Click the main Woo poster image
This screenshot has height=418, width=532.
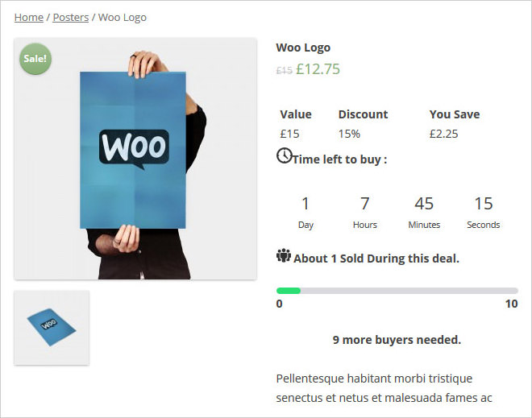[135, 159]
